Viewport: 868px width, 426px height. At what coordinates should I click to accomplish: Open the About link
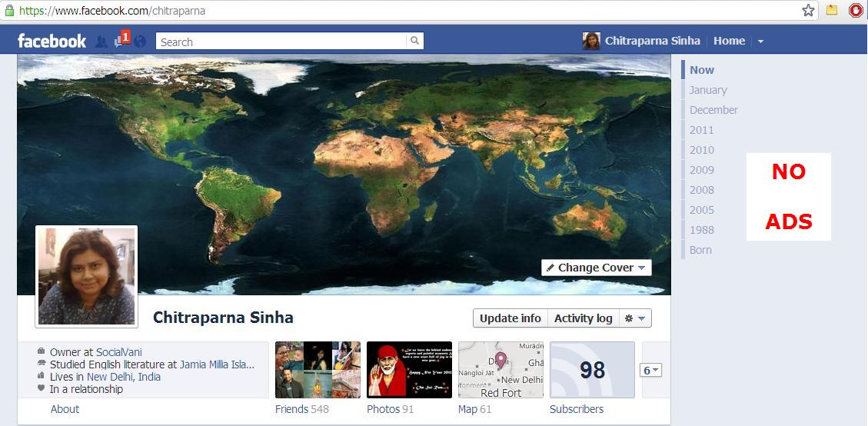[65, 409]
